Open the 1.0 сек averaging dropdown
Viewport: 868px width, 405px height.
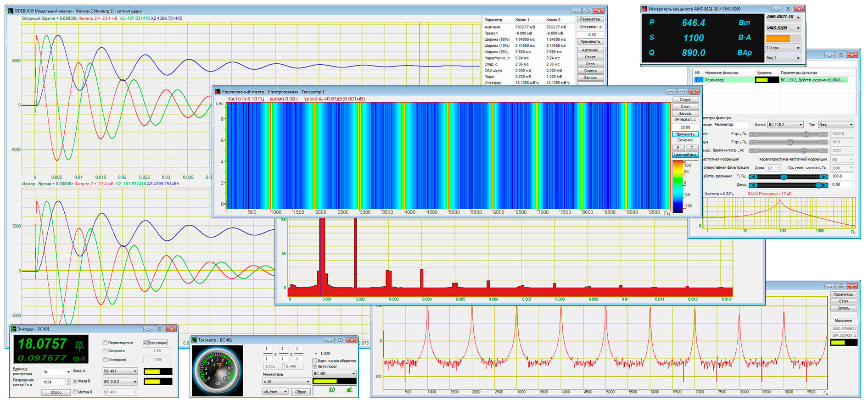tap(783, 48)
